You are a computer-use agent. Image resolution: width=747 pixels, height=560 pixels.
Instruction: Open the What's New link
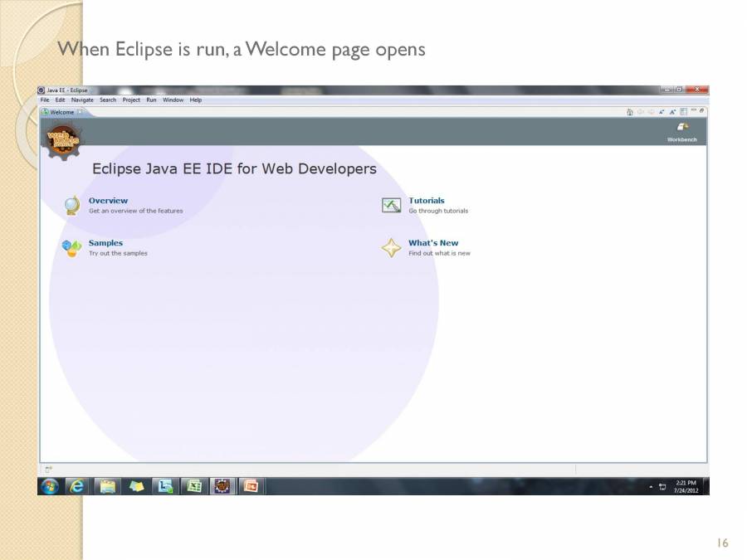click(x=432, y=243)
